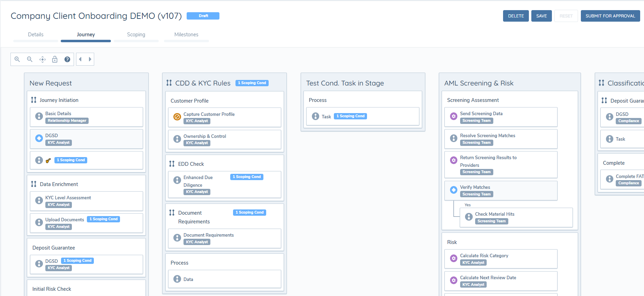The height and width of the screenshot is (296, 644).
Task: Toggle the lock canvas icon
Action: click(x=55, y=59)
